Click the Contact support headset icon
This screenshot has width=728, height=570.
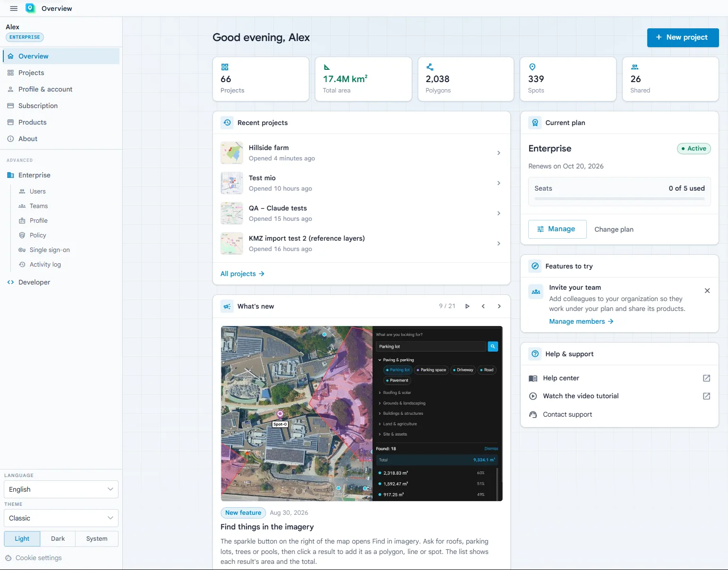(x=533, y=414)
